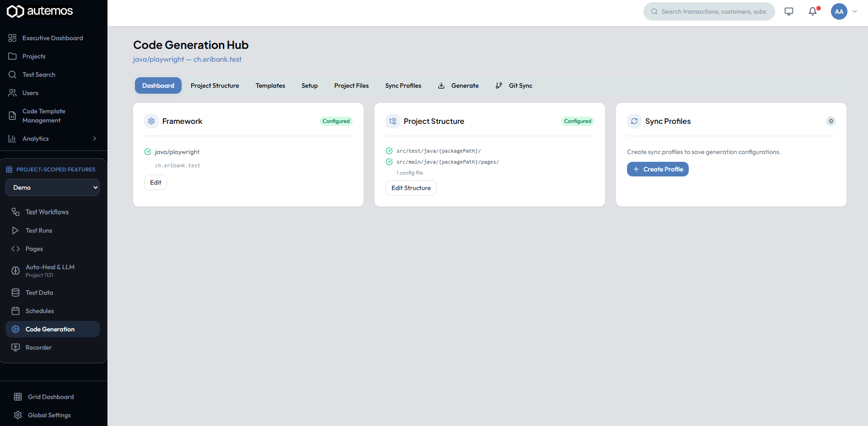Open the Generate tab

pyautogui.click(x=458, y=85)
